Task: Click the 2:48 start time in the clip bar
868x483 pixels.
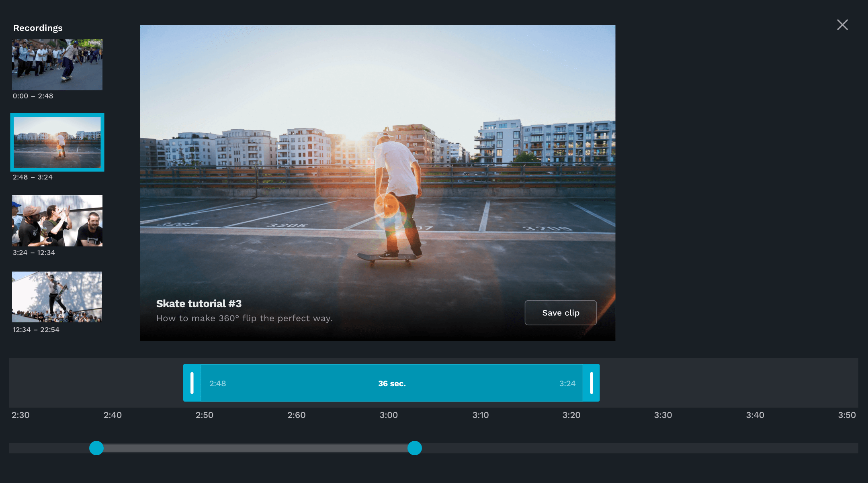Action: click(x=217, y=383)
